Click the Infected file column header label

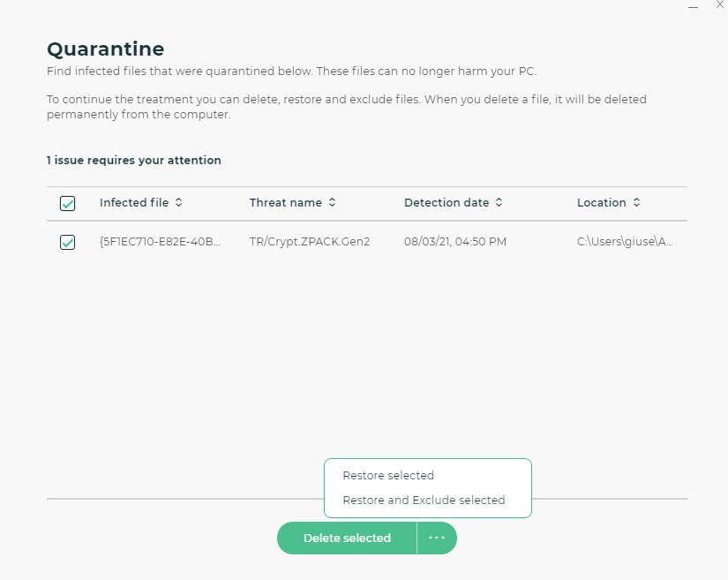pyautogui.click(x=133, y=203)
